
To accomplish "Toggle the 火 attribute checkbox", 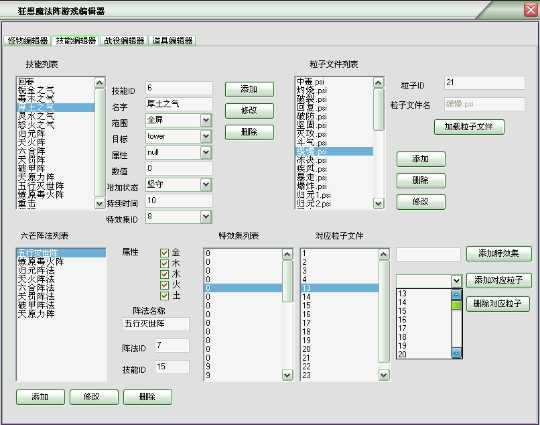I will click(164, 285).
